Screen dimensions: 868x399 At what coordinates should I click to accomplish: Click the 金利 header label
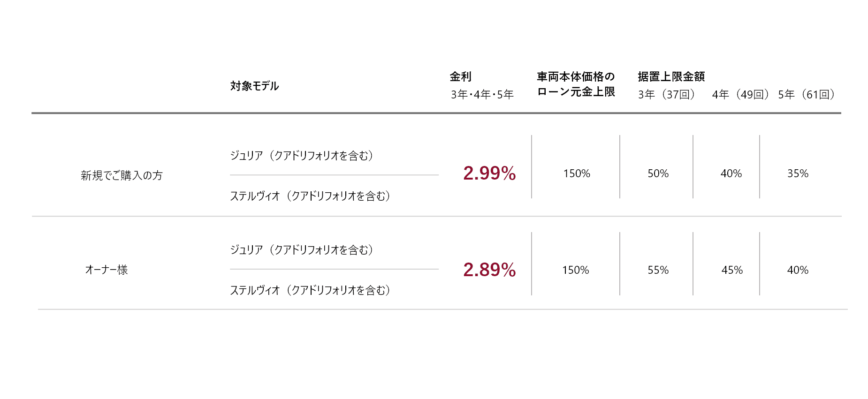point(460,76)
